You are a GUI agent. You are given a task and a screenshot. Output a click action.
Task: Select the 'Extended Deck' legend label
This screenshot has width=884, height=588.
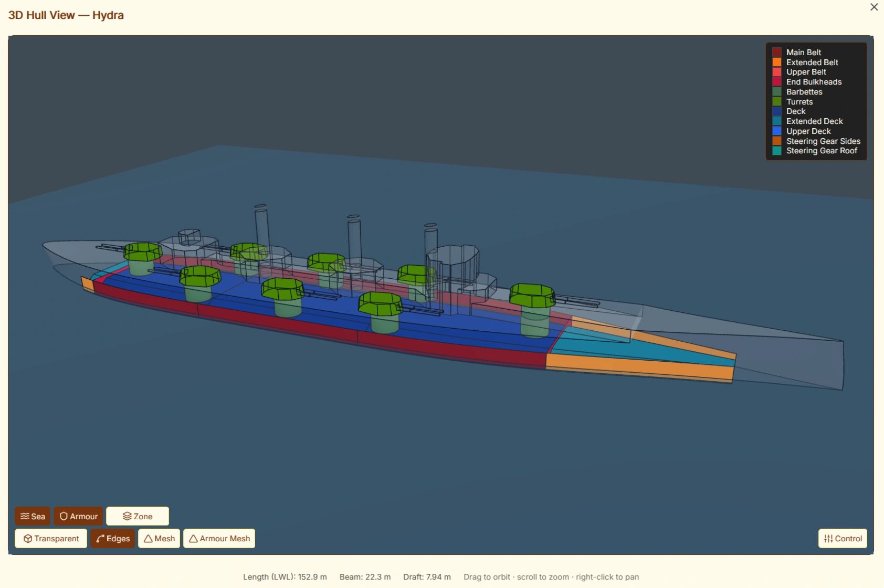tap(815, 121)
